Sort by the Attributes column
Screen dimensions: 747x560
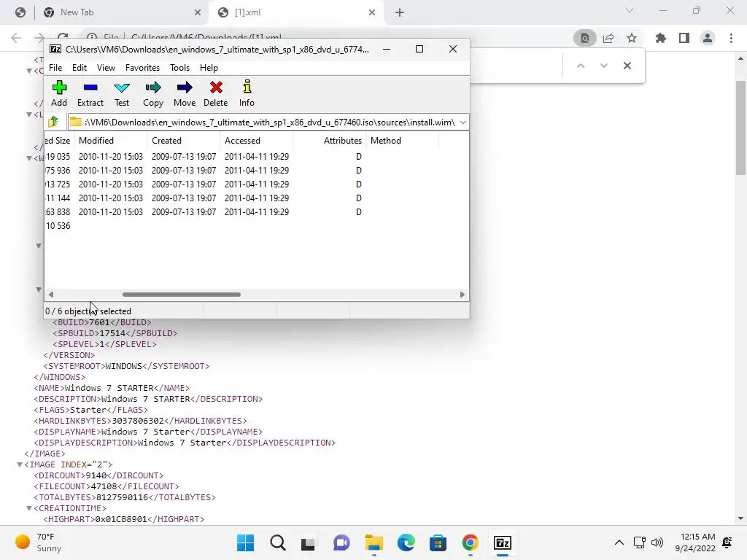[329, 141]
